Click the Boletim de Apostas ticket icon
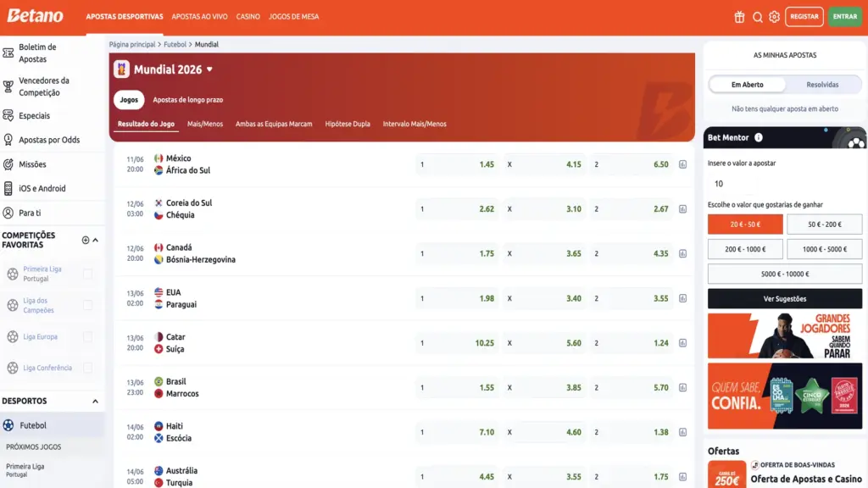868x488 pixels. [x=8, y=53]
